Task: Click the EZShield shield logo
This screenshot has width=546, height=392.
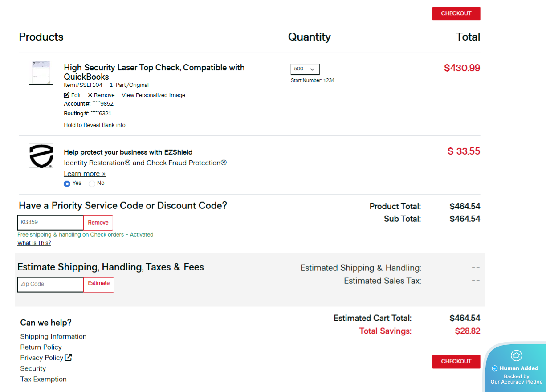Action: (x=41, y=156)
